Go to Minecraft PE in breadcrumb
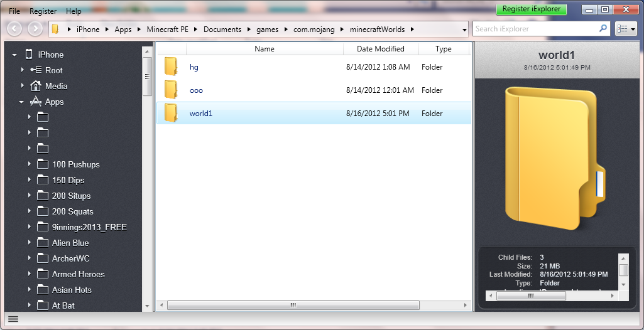The image size is (644, 330). click(168, 29)
